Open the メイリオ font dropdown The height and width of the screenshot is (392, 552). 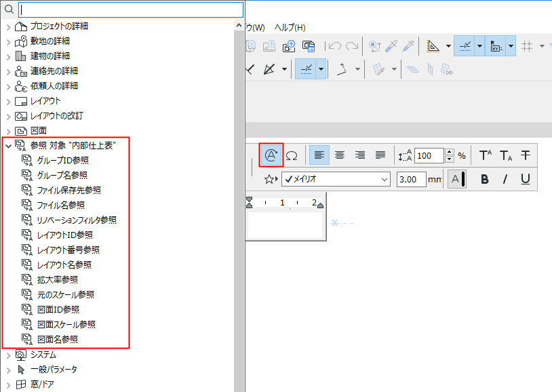tap(336, 179)
